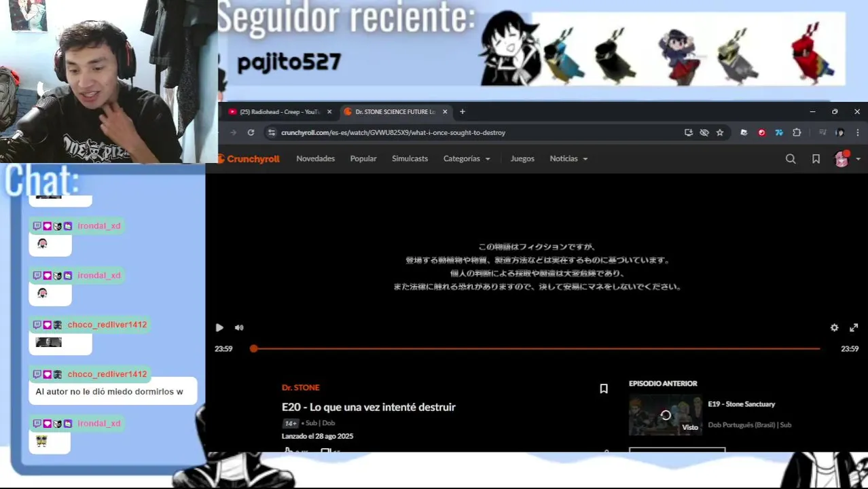Open the Chrome three-dot menu
The width and height of the screenshot is (868, 489).
pyautogui.click(x=858, y=132)
